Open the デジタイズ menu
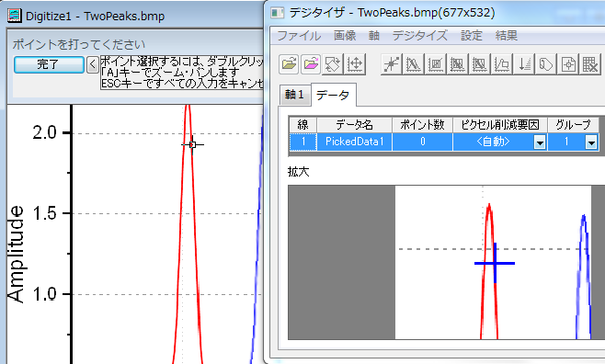Viewport: 605px width, 364px height. click(x=420, y=36)
